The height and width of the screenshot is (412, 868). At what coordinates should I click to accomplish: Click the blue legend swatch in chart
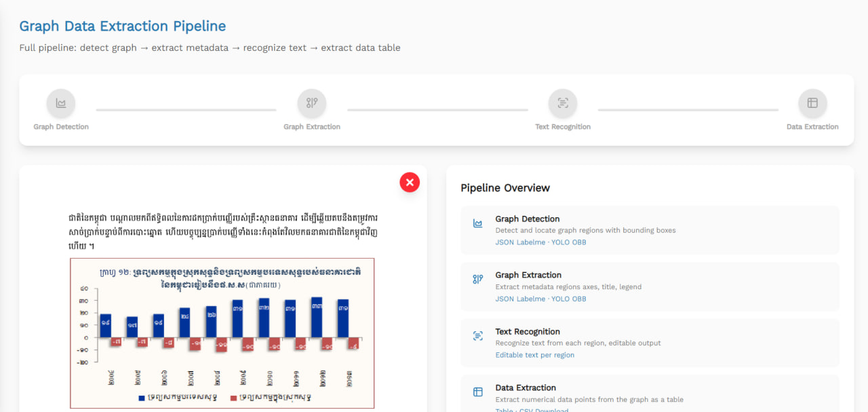click(x=142, y=398)
